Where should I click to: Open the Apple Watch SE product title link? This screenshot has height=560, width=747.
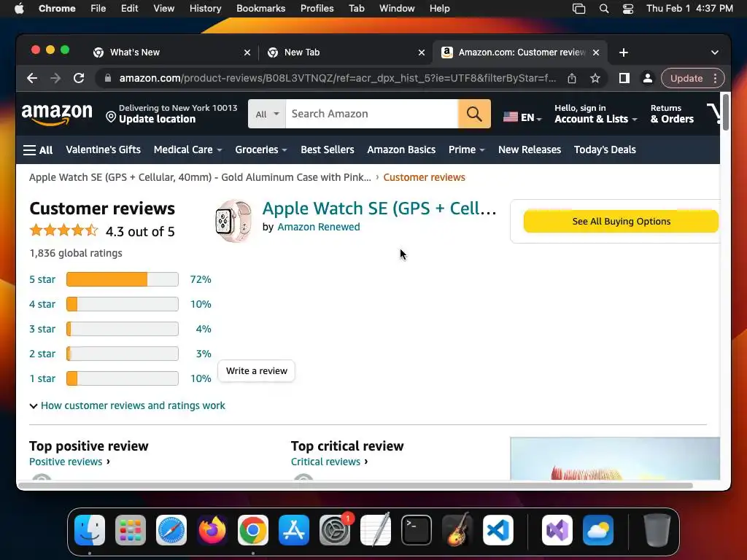click(x=379, y=208)
